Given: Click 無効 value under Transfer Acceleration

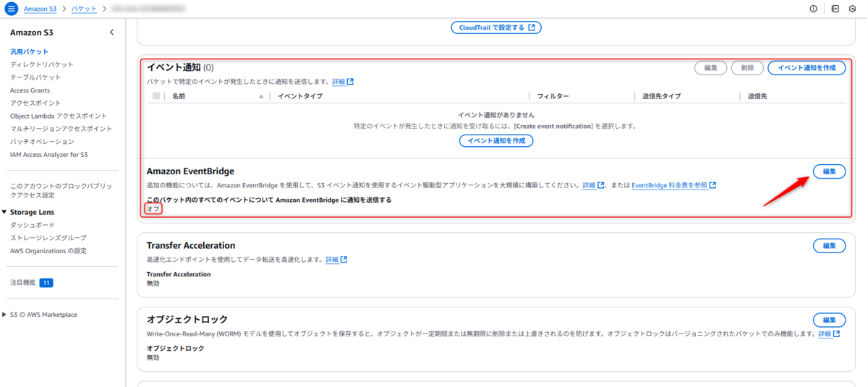Looking at the screenshot, I should click(x=153, y=283).
